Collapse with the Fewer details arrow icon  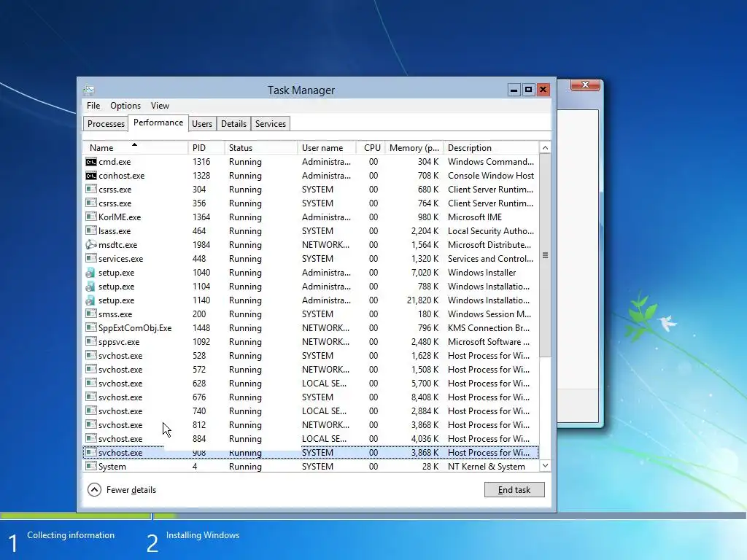coord(94,489)
